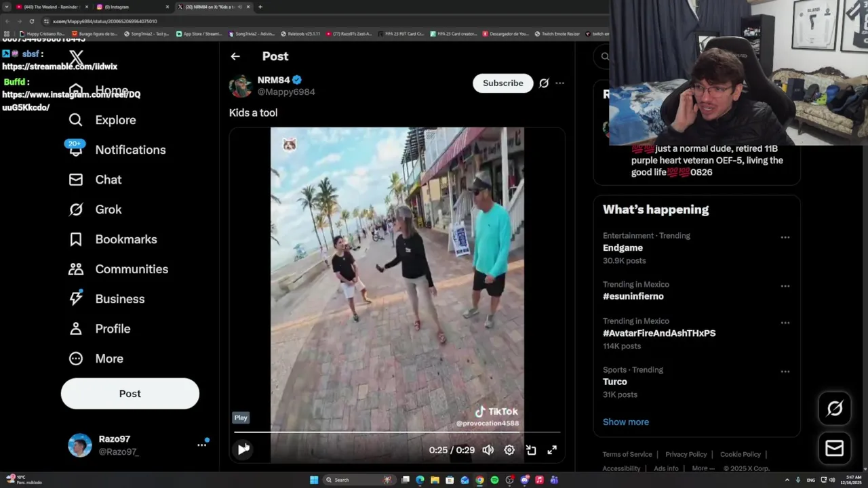The height and width of the screenshot is (488, 868).
Task: Mute the video with the speaker icon
Action: coord(488,450)
